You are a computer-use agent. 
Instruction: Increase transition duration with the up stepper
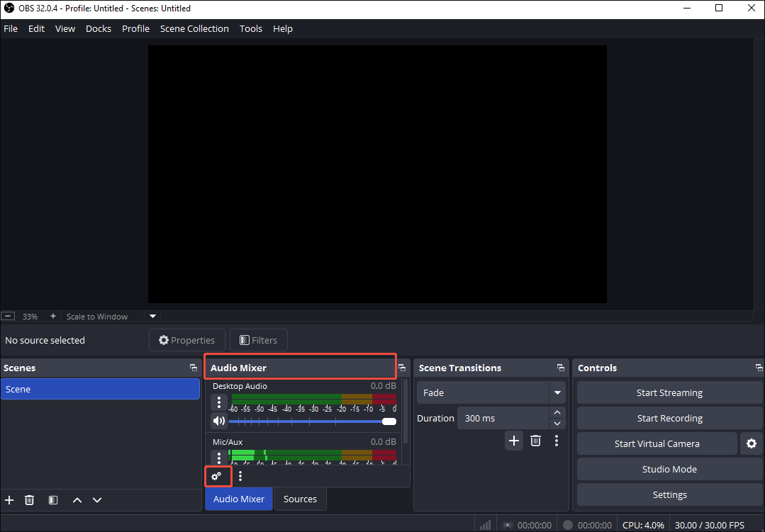coord(557,412)
